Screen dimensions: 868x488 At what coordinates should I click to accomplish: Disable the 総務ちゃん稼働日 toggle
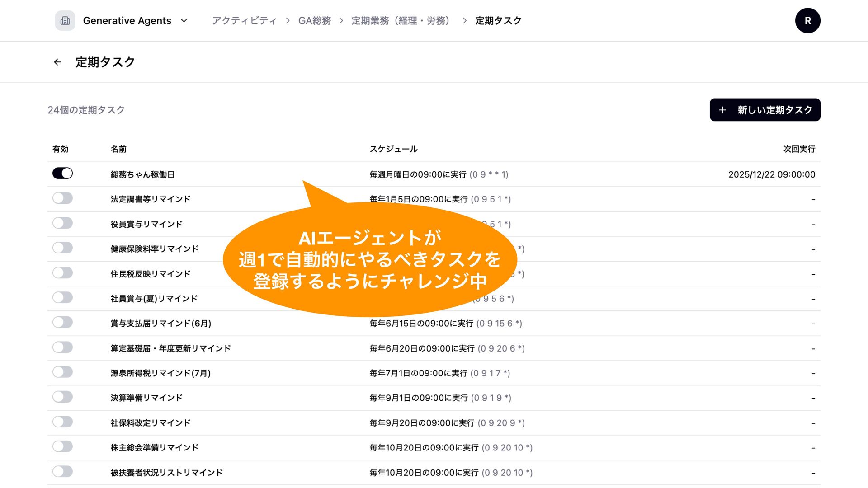coord(62,174)
